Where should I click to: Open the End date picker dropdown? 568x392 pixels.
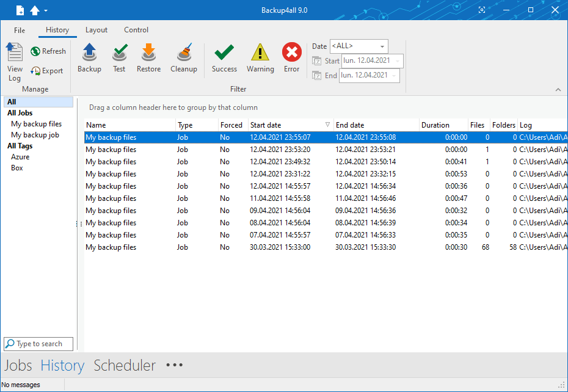(394, 75)
